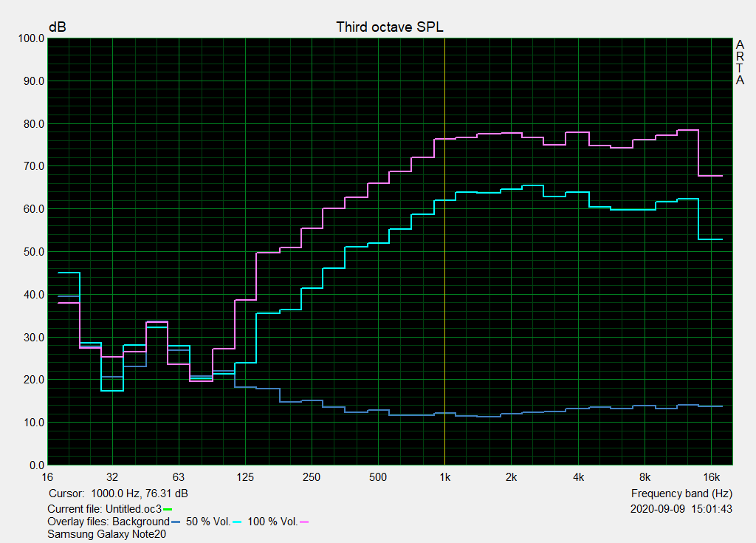Click the 4k frequency axis label

point(578,477)
